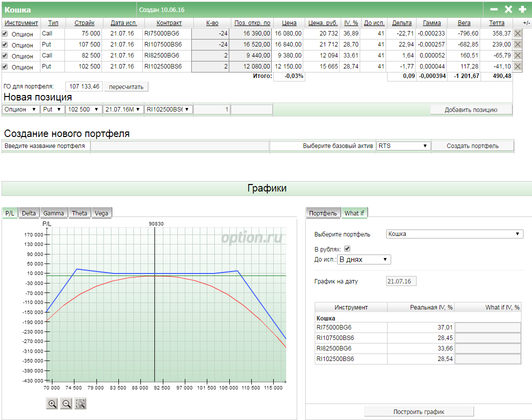Reset chart zoom with the fit icon
The height and width of the screenshot is (420, 532).
point(80,403)
